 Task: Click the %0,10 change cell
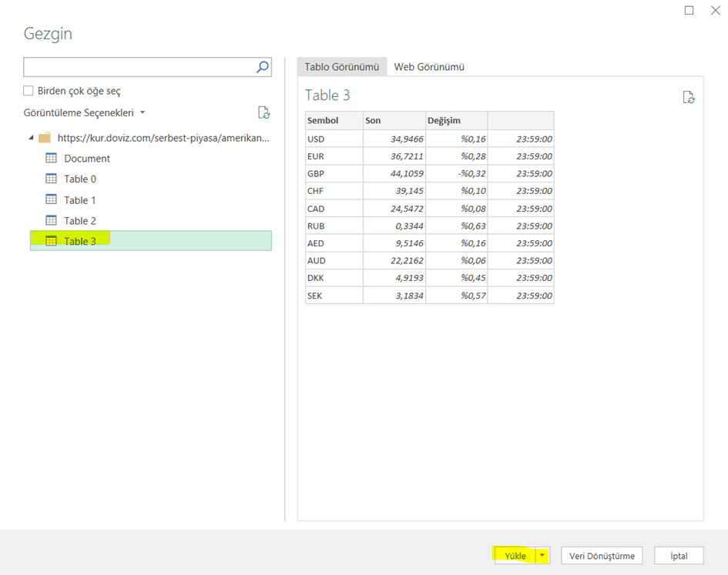[x=456, y=191]
